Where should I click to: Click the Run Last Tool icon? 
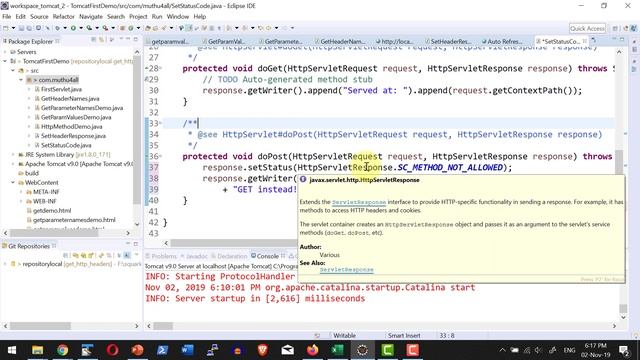pos(105,28)
